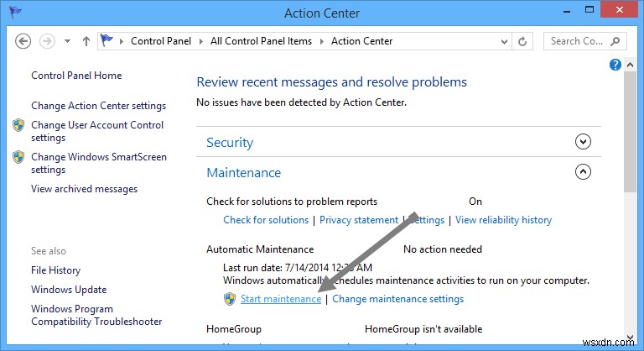Click the Action Center title bar flag icon
Screen dimensions: 644x351
pyautogui.click(x=15, y=13)
